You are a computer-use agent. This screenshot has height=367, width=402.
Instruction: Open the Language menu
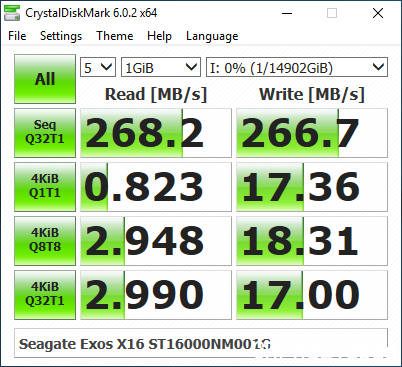click(x=212, y=36)
